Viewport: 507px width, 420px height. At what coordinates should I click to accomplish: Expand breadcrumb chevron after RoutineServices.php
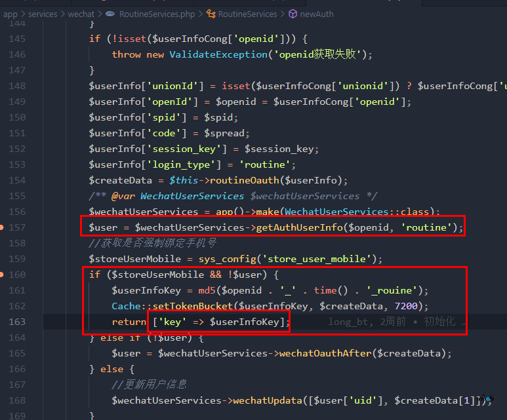[x=201, y=14]
